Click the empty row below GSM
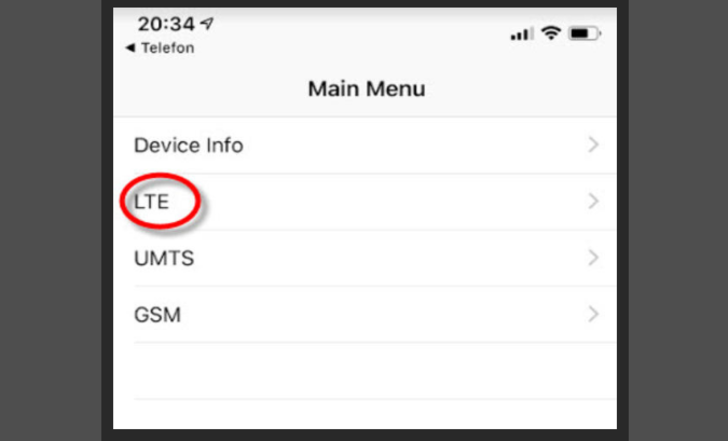The image size is (728, 441). pos(365,371)
